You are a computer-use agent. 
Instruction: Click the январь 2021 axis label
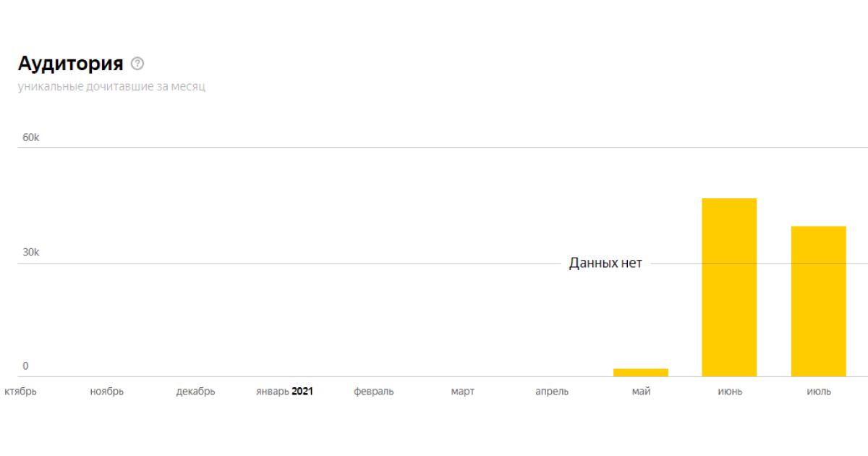coord(284,392)
